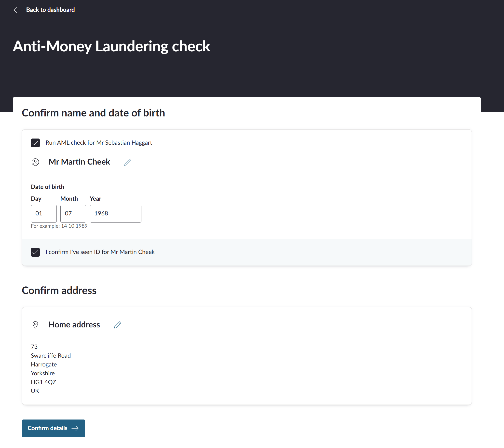Click the Confirm address heading
504x448 pixels.
pos(59,290)
